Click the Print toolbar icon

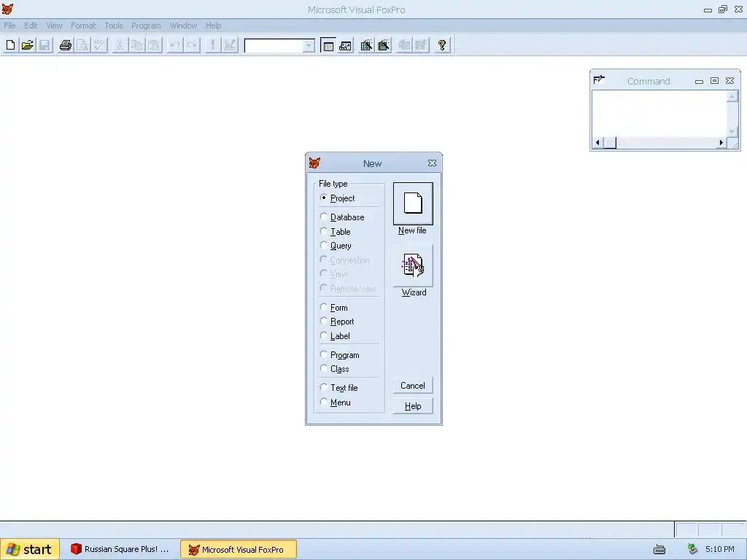click(x=65, y=45)
